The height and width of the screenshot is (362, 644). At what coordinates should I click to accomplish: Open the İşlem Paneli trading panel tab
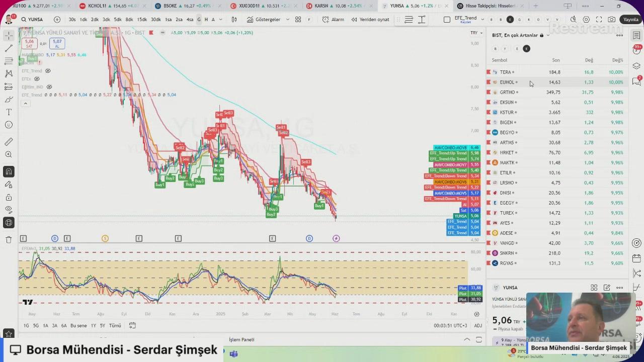tap(242, 340)
